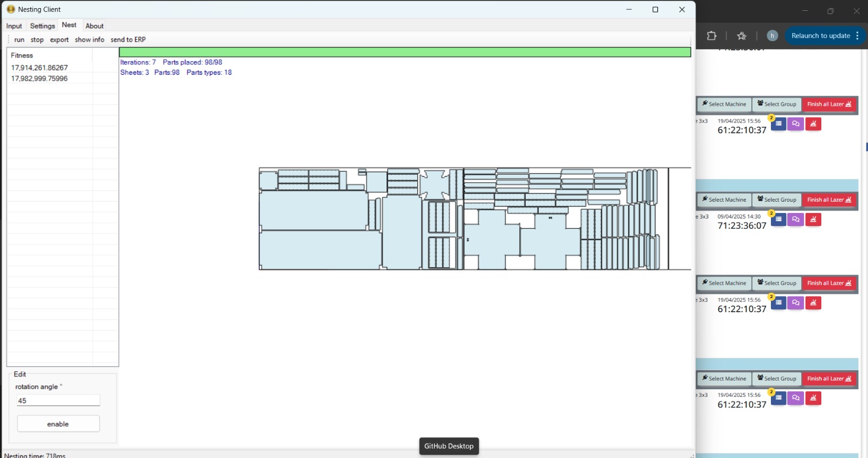Click Select Group above the 71:23:36:07 card
This screenshot has width=868, height=458.
pyautogui.click(x=777, y=199)
